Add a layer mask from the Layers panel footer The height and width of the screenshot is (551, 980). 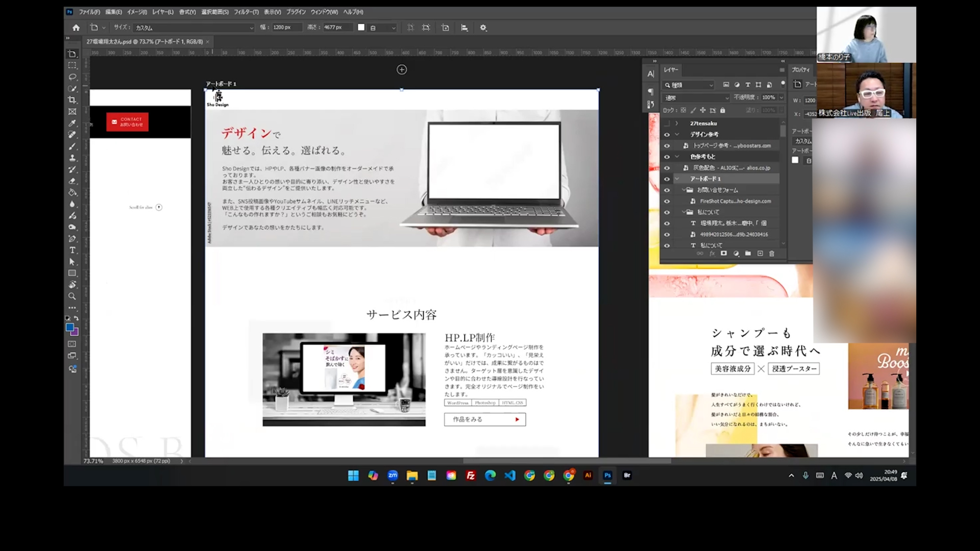(724, 254)
